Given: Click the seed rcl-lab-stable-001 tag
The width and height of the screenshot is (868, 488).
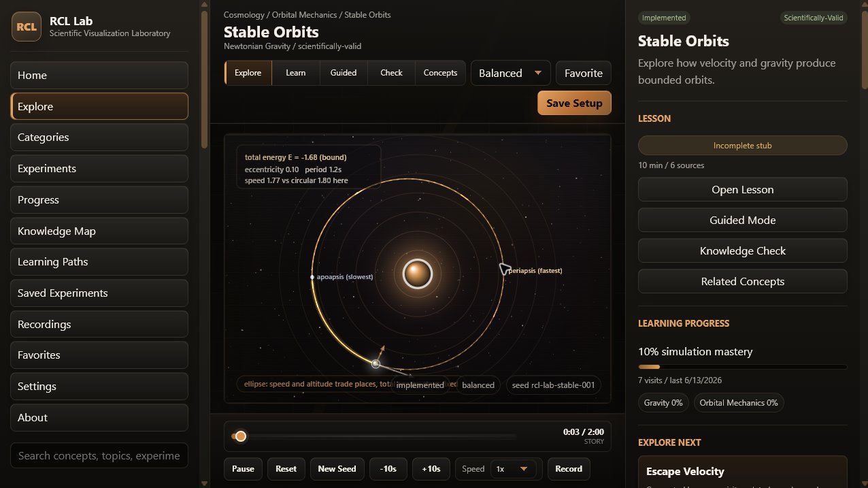Looking at the screenshot, I should click(553, 385).
